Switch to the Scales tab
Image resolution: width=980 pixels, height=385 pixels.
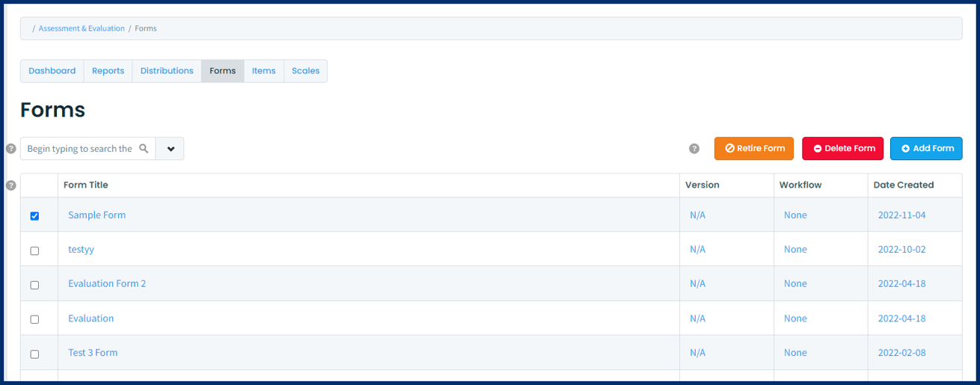point(306,71)
